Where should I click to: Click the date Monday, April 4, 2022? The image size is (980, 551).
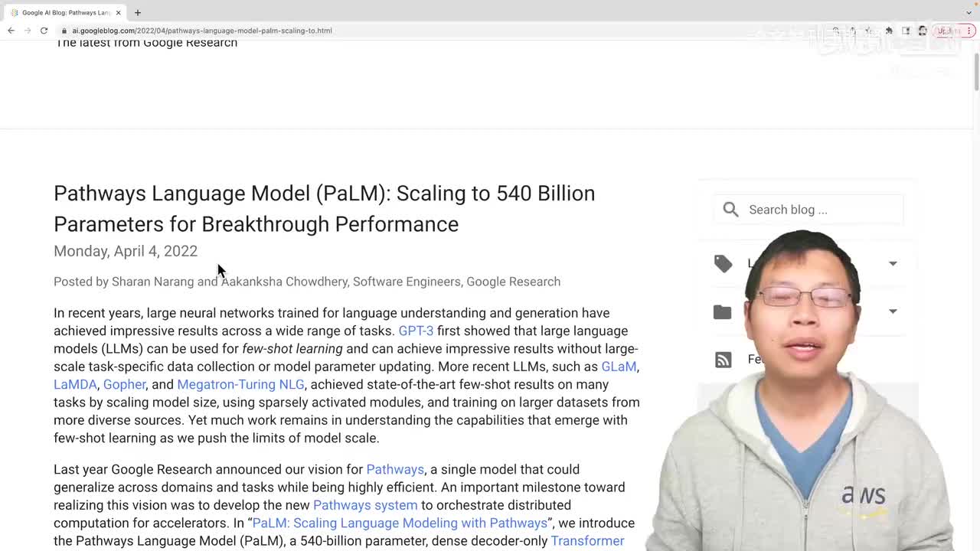[x=126, y=251]
